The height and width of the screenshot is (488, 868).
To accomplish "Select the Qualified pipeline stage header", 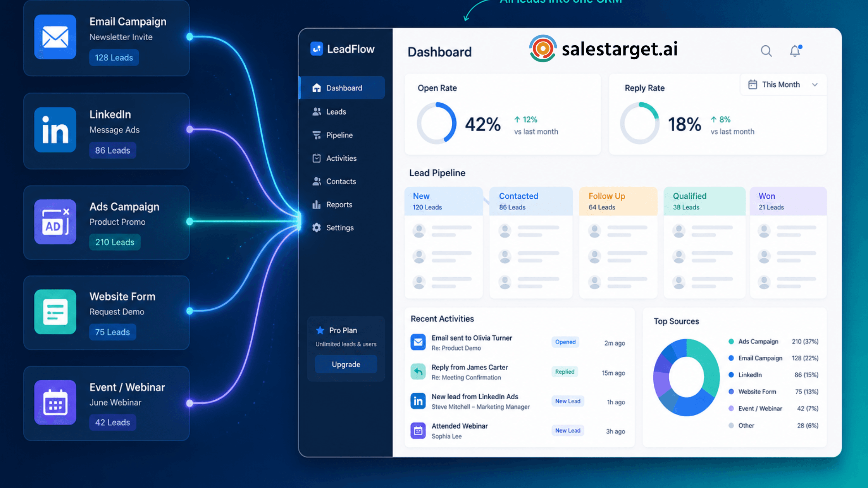I will 704,201.
